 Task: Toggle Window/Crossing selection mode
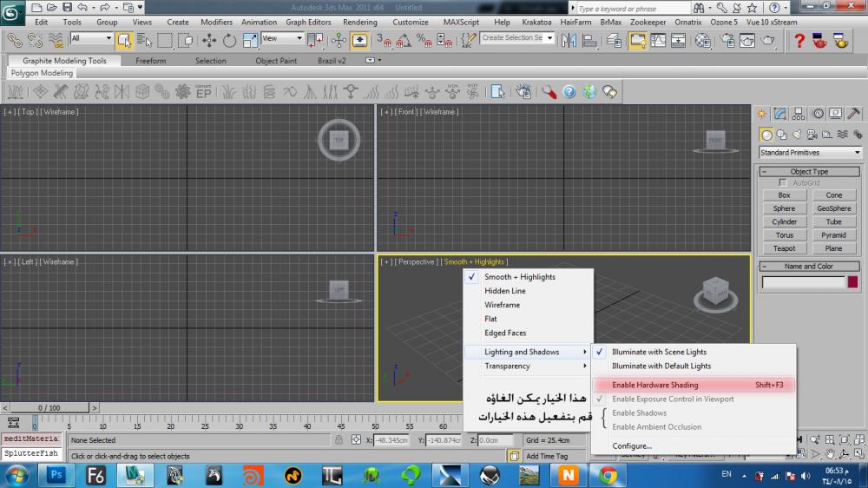point(185,41)
